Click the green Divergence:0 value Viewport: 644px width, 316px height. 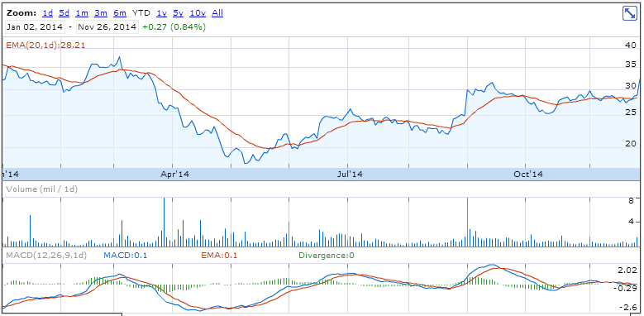pos(327,256)
